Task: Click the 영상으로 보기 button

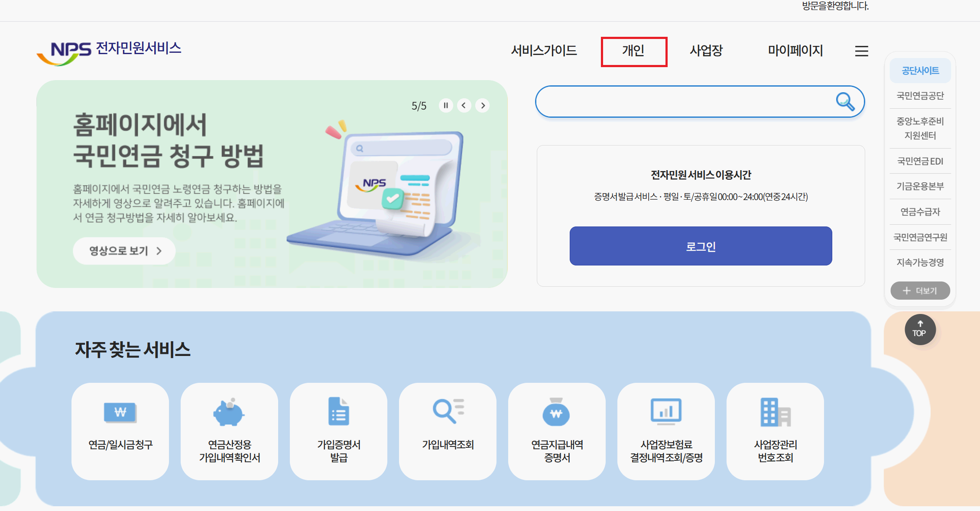Action: (124, 250)
